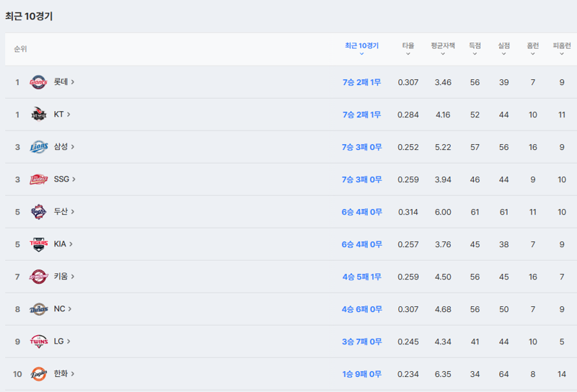Screen dimensions: 577x392
Task: Click 한화's 득점 value 34
Action: click(475, 374)
